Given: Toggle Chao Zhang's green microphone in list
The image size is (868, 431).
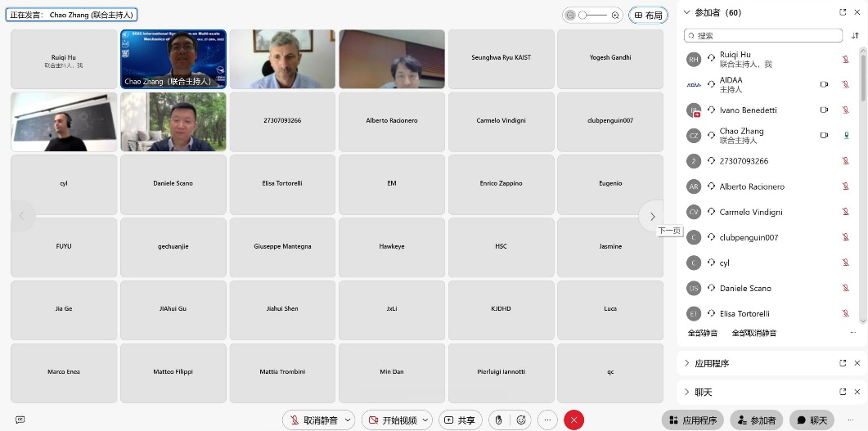Looking at the screenshot, I should pyautogui.click(x=846, y=136).
